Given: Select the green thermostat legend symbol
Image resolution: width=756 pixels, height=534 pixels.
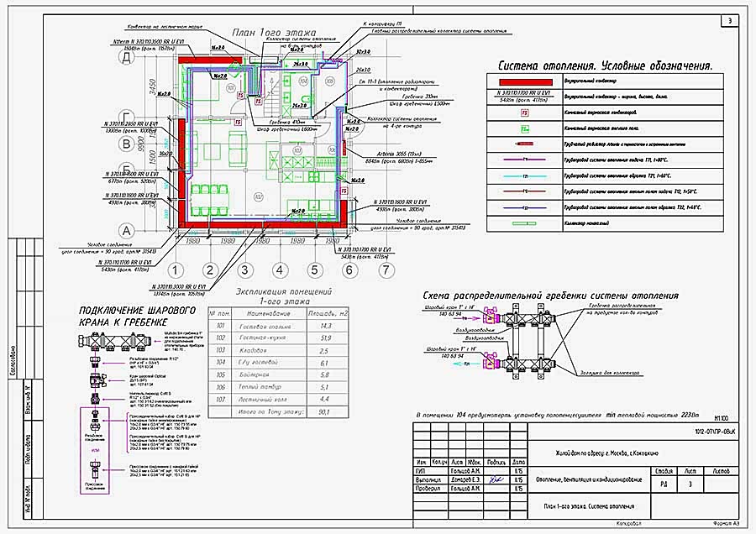Looking at the screenshot, I should tap(524, 130).
